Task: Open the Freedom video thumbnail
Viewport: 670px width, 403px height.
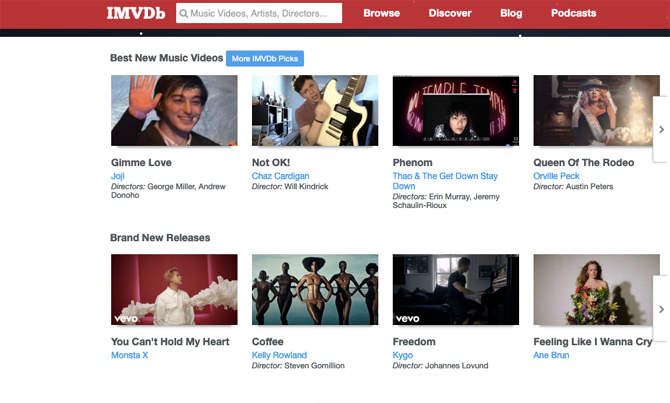Action: (x=456, y=290)
